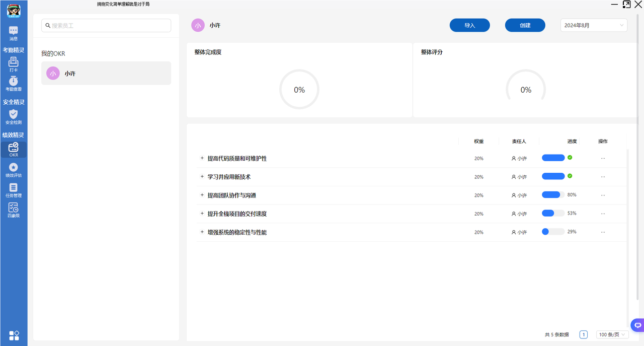Select the OKR tab in sidebar
This screenshot has height=346, width=644.
click(x=14, y=150)
